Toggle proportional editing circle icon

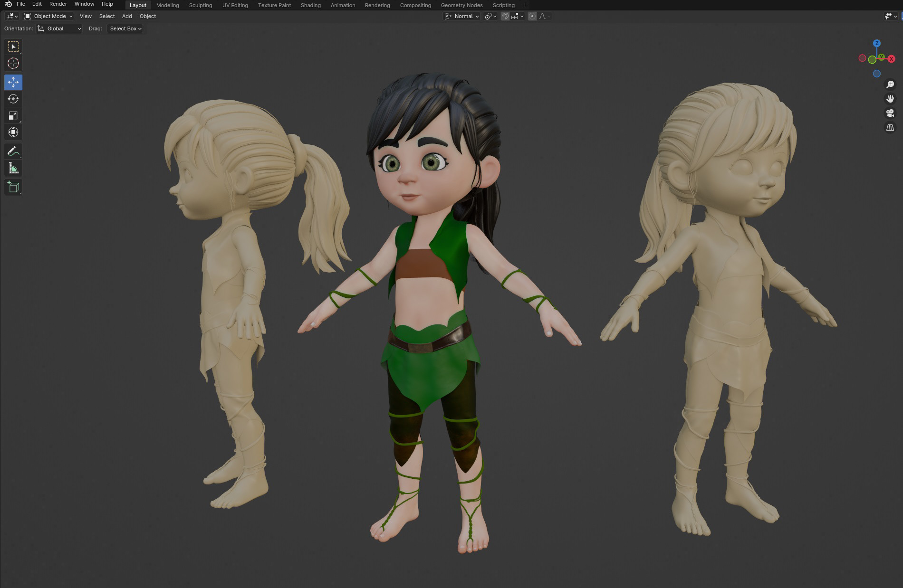click(x=532, y=16)
